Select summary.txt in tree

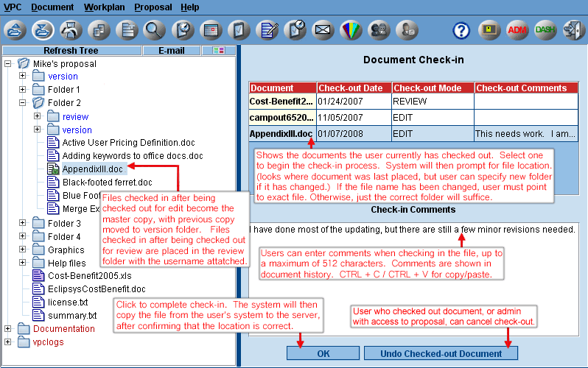72,316
